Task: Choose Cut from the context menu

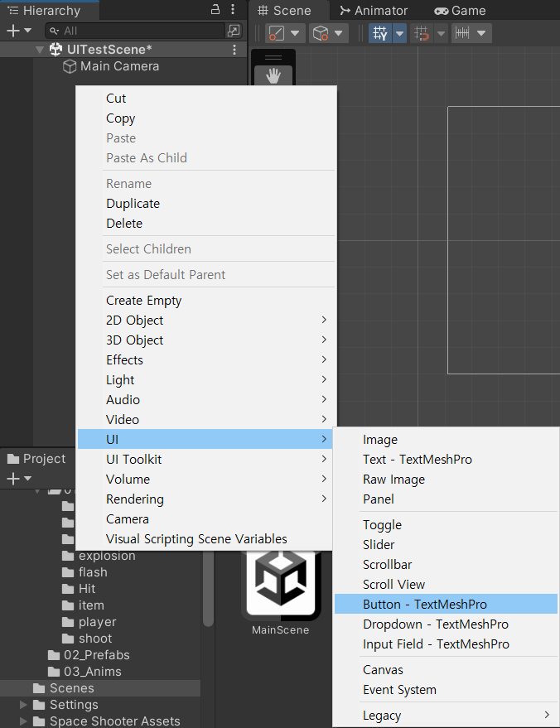Action: [x=206, y=99]
